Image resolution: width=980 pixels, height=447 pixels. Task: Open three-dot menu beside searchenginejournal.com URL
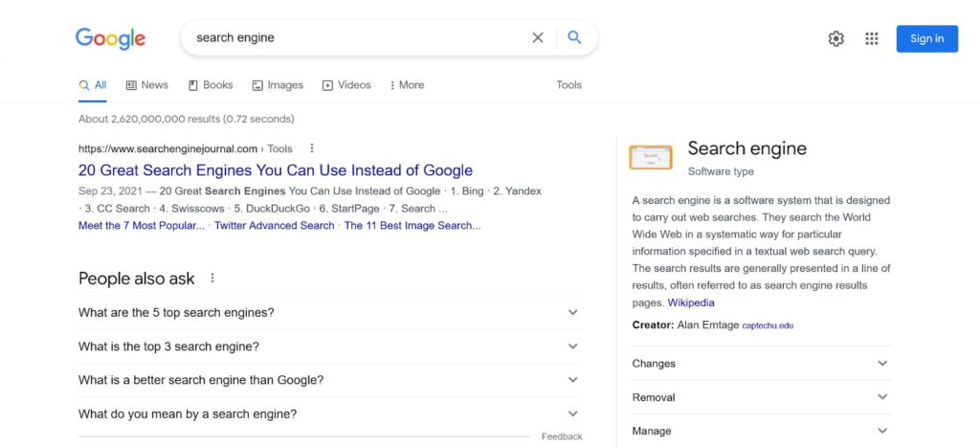pyautogui.click(x=312, y=148)
